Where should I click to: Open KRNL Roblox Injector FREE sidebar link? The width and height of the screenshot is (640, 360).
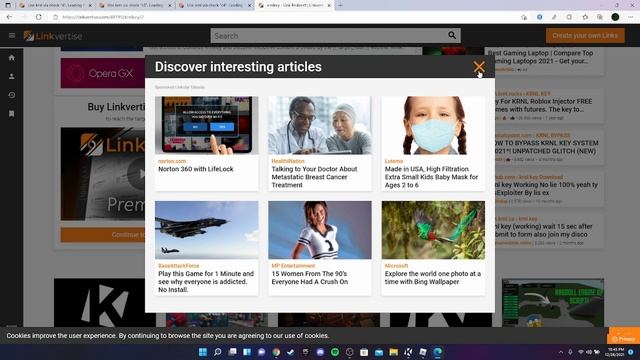544,105
